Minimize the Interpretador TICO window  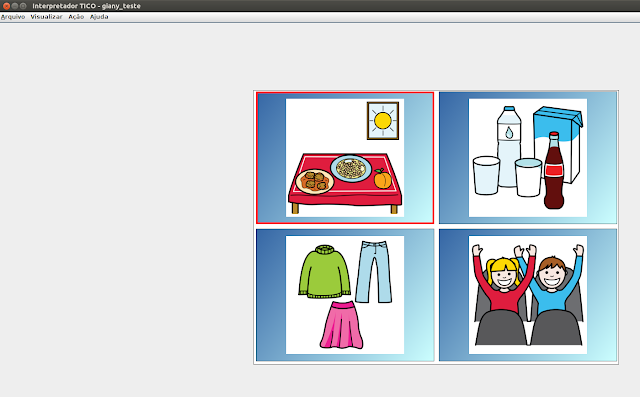coord(15,6)
